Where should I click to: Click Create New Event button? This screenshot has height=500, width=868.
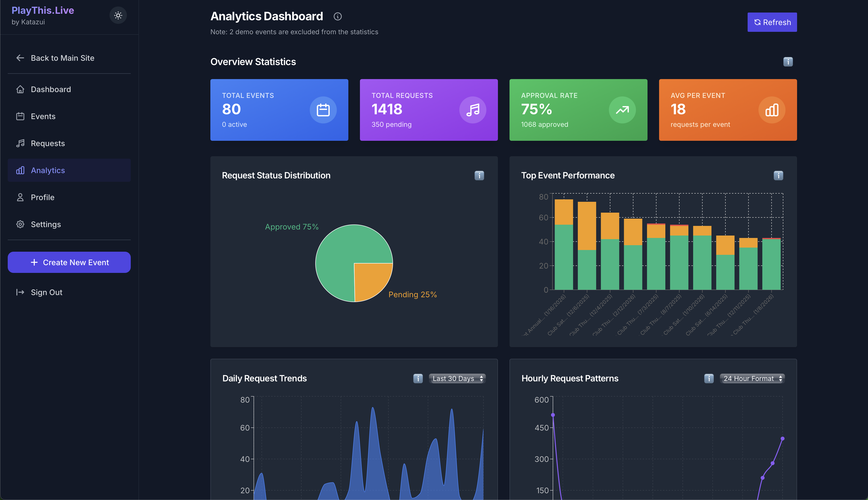tap(69, 262)
